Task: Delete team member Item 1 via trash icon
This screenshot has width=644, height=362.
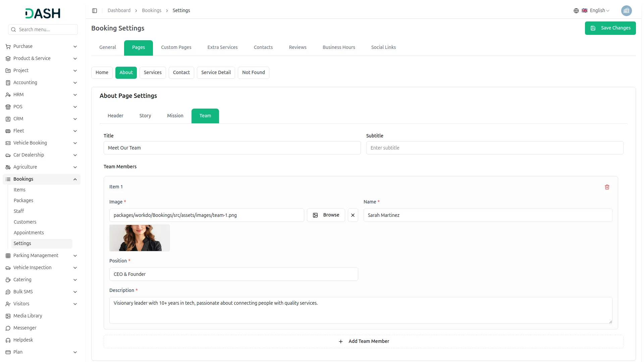Action: pyautogui.click(x=607, y=187)
